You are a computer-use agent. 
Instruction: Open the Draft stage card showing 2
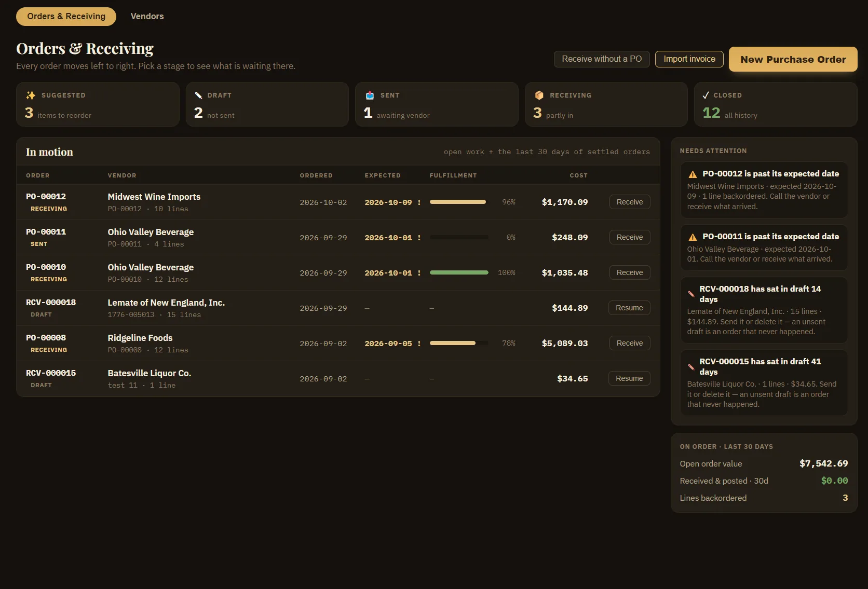(x=267, y=104)
